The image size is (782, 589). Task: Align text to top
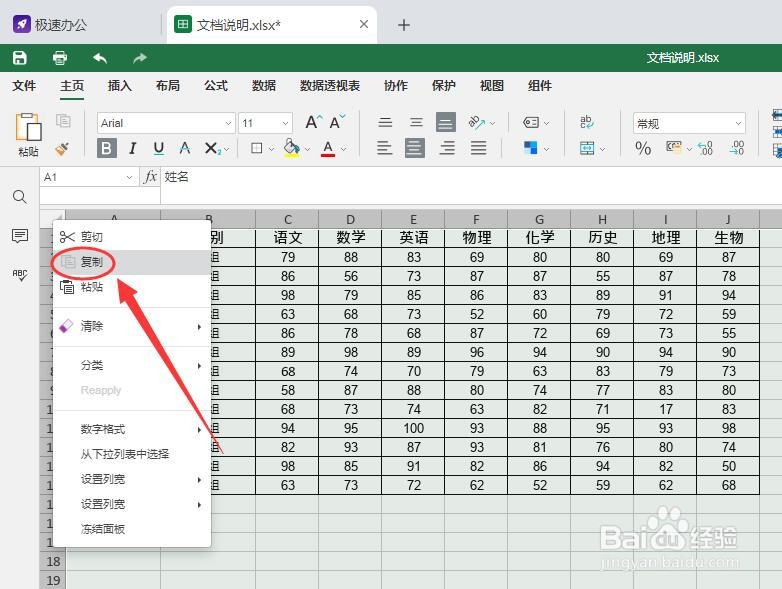tap(385, 122)
